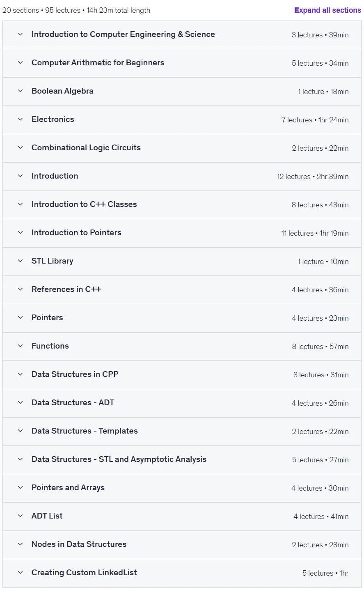This screenshot has width=364, height=590.
Task: Expand the STL Library section chevron
Action: tap(20, 261)
